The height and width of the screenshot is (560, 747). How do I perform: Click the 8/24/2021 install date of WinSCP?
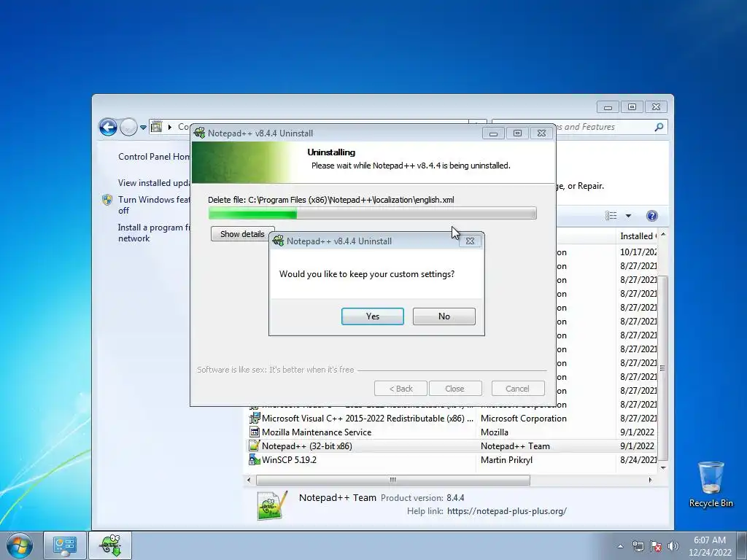638,460
